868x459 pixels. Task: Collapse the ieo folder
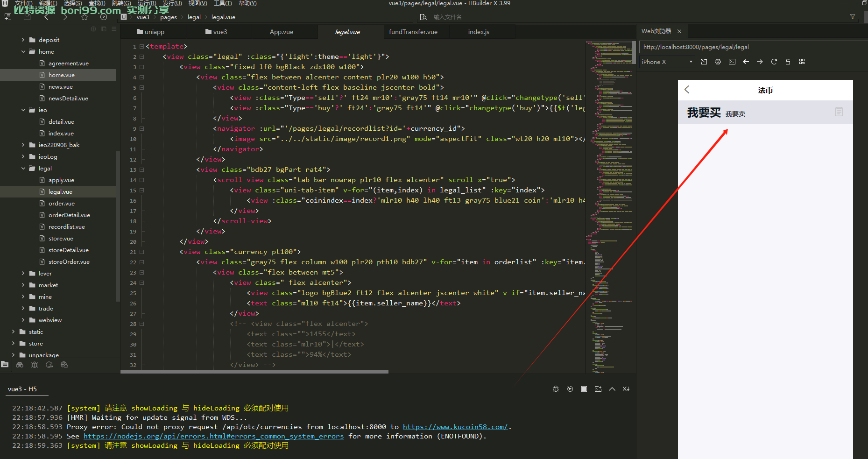click(23, 110)
